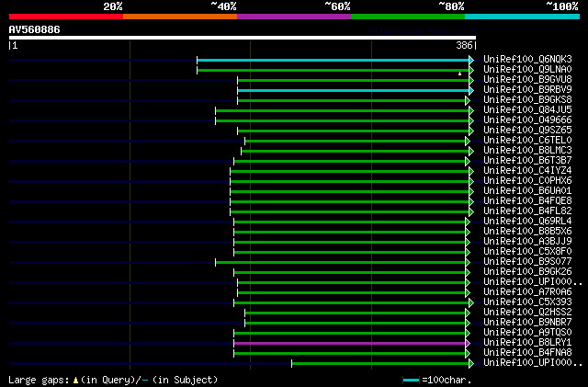
Task: Click the yellow in-Query gap legend symbol
Action: (x=75, y=381)
